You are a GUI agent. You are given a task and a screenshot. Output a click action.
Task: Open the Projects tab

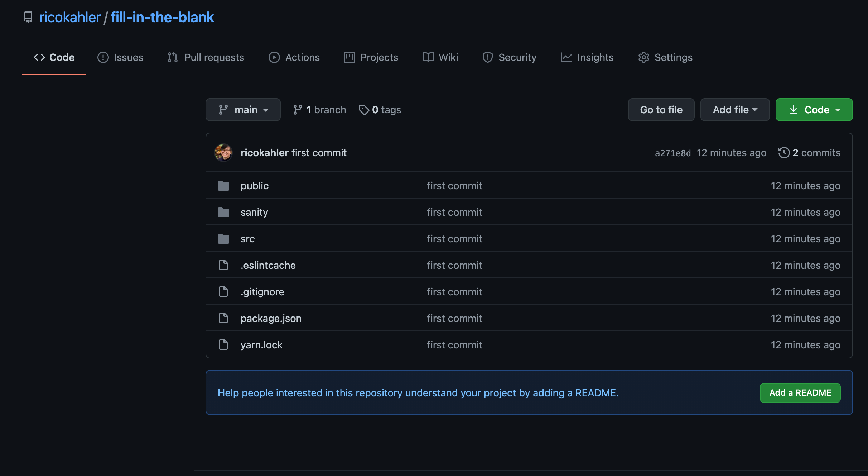(x=371, y=57)
